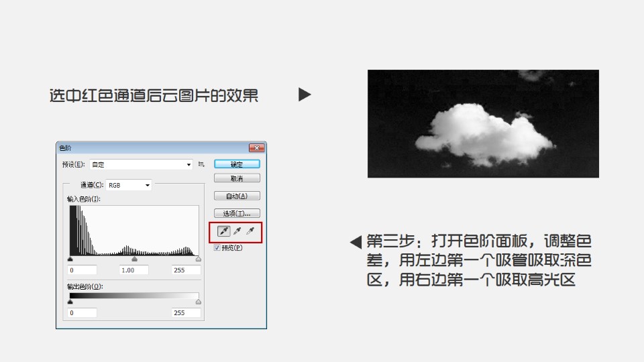The width and height of the screenshot is (644, 362).
Task: Click the midtone input field showing 1.00
Action: 136,270
